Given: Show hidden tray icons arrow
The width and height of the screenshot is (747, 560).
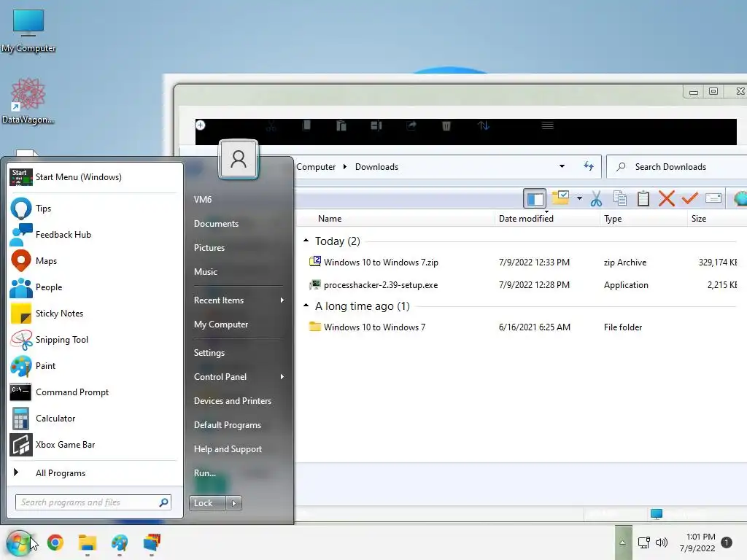Looking at the screenshot, I should pyautogui.click(x=623, y=542).
